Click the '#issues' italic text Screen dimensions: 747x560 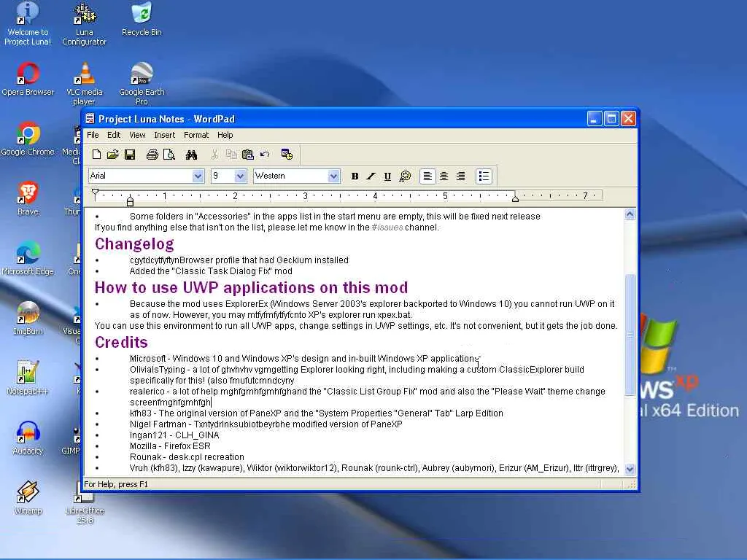[x=387, y=227]
